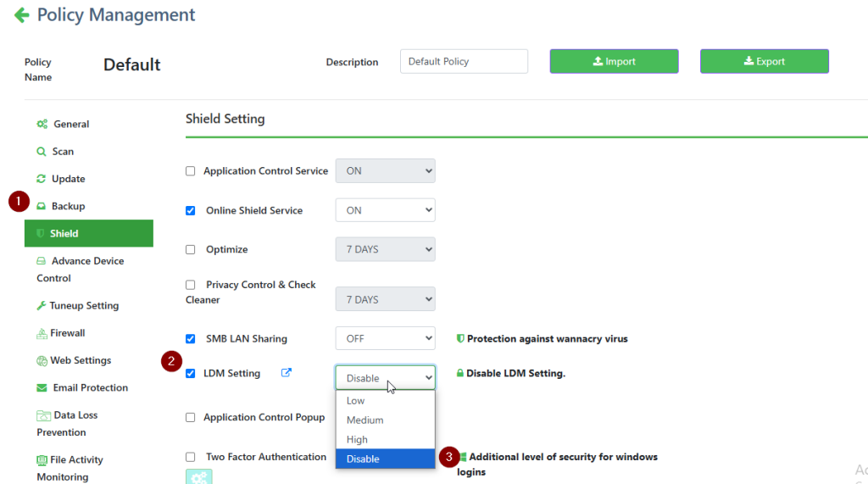Image resolution: width=868 pixels, height=484 pixels.
Task: Open the Online Shield Service dropdown
Action: click(385, 210)
